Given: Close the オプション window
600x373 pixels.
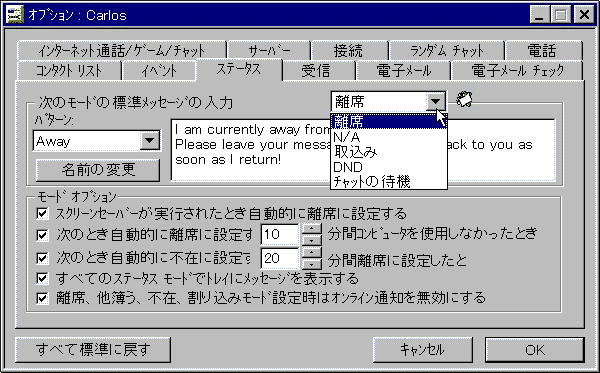Looking at the screenshot, I should click(x=584, y=15).
